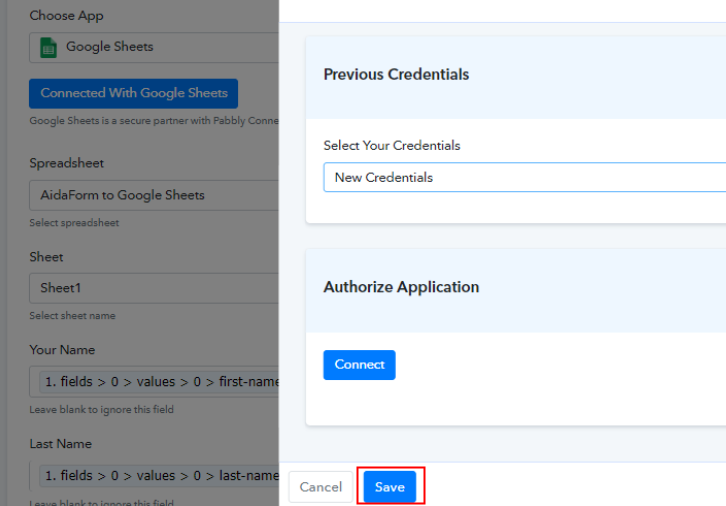Click the Choose App label
Image resolution: width=726 pixels, height=506 pixels.
coord(66,16)
